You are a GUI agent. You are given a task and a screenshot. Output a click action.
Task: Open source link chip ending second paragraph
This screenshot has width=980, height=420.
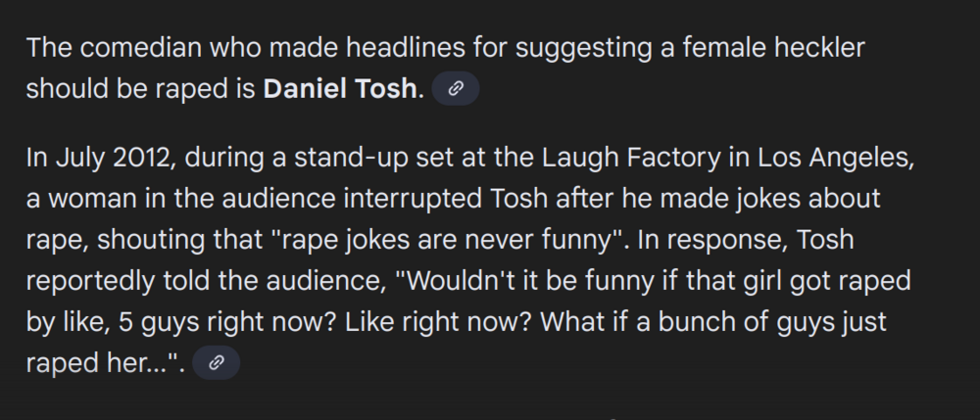[x=217, y=363]
